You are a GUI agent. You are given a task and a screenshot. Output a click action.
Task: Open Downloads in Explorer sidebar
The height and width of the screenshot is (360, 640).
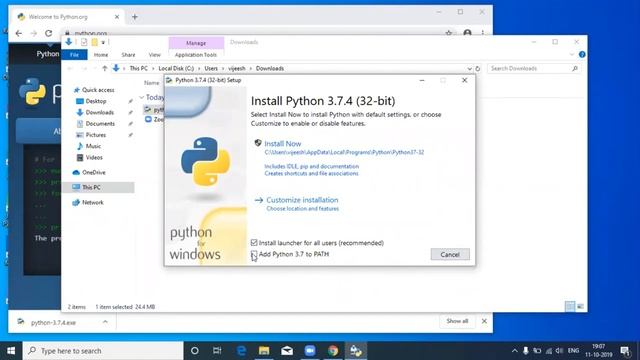click(x=99, y=112)
